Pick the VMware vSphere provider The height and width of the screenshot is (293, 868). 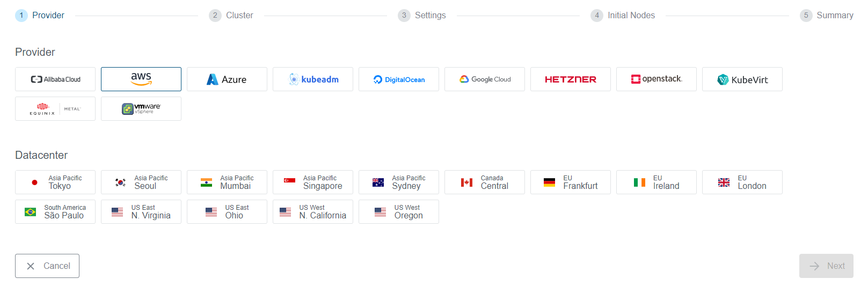click(141, 109)
